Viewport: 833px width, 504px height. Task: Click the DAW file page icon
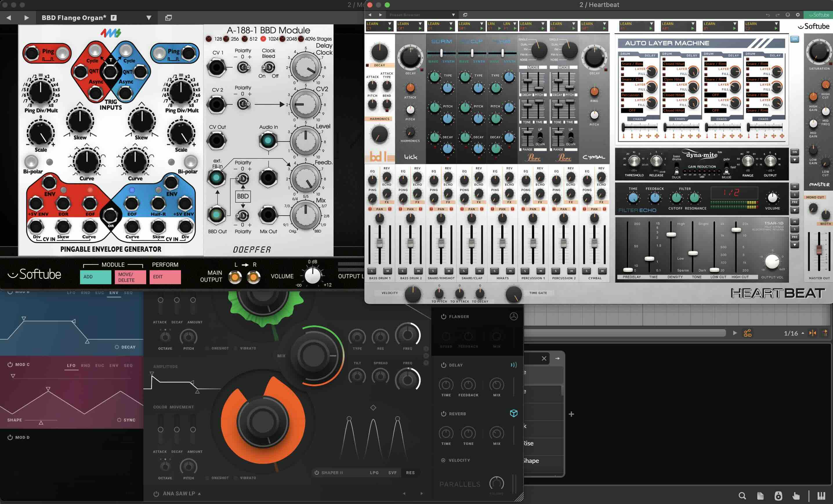pos(760,496)
